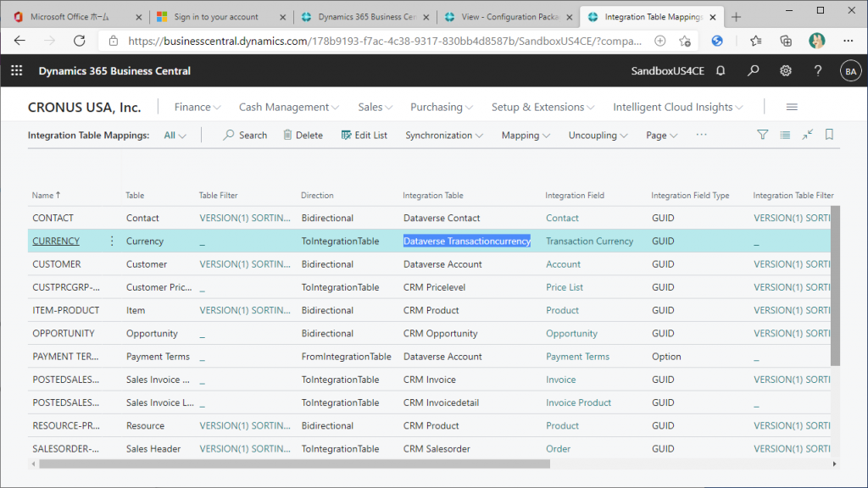
Task: Open the All views dropdown
Action: click(x=175, y=135)
